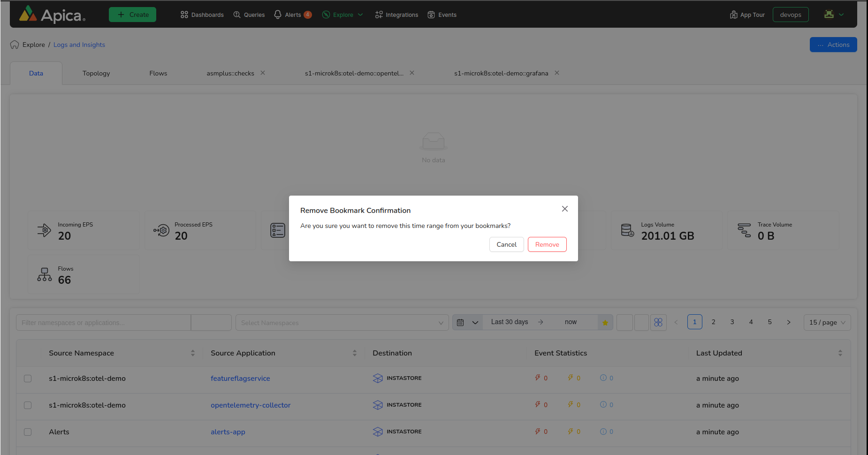Click the Alerts bell icon
Image resolution: width=868 pixels, height=455 pixels.
click(278, 15)
